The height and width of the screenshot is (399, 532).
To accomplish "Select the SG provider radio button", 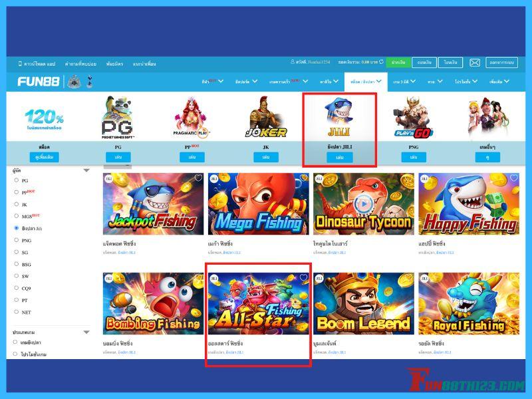I will (16, 252).
